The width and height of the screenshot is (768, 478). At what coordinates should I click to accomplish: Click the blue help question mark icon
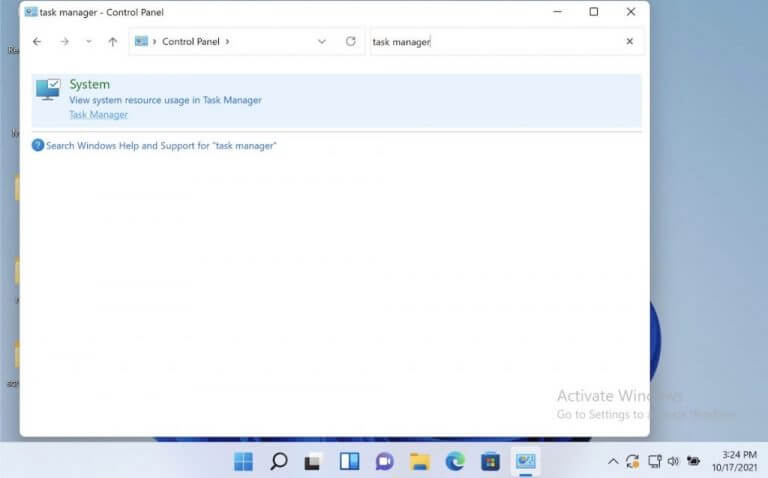pyautogui.click(x=38, y=145)
